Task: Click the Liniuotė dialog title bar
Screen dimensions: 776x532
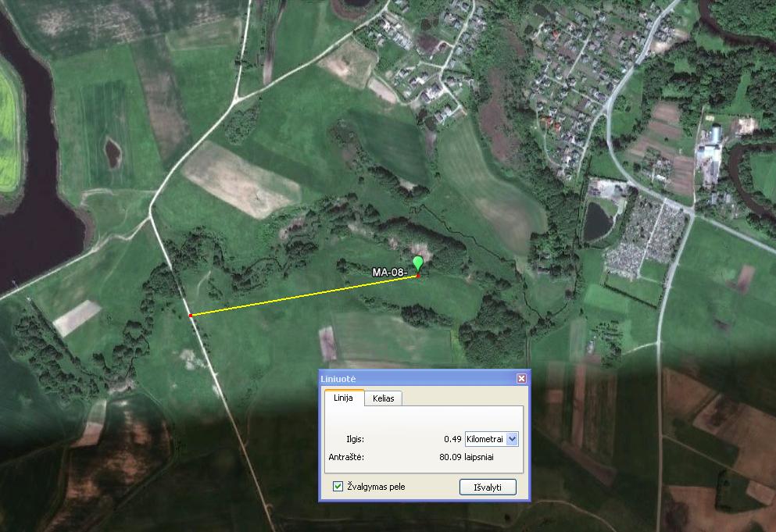Action: [x=424, y=379]
